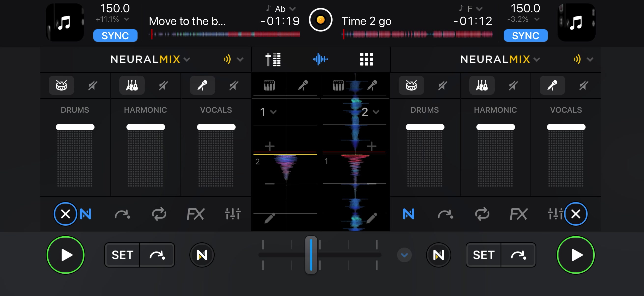Solo the harmonic stem on right deck
This screenshot has height=296, width=644.
pyautogui.click(x=482, y=85)
